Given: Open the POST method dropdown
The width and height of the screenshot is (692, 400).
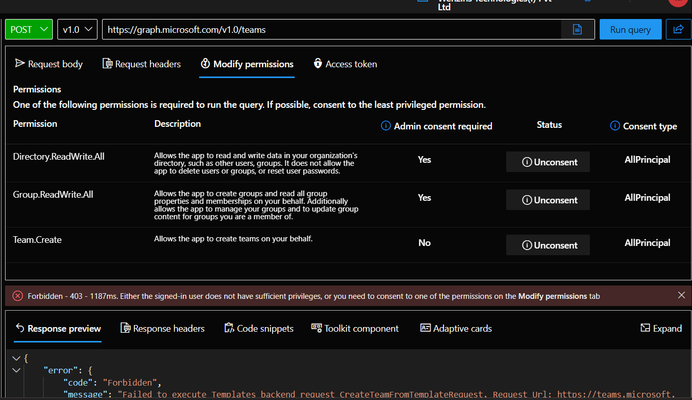Looking at the screenshot, I should (29, 30).
